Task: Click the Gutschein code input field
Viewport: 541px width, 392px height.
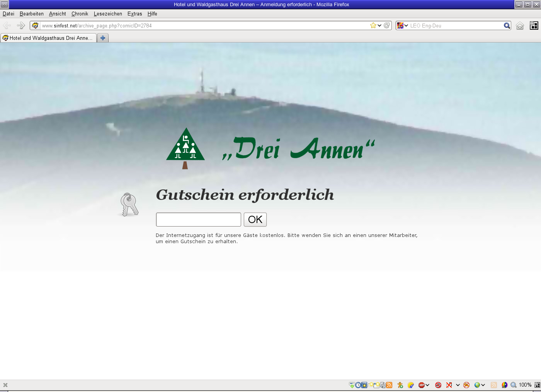Action: [x=198, y=219]
